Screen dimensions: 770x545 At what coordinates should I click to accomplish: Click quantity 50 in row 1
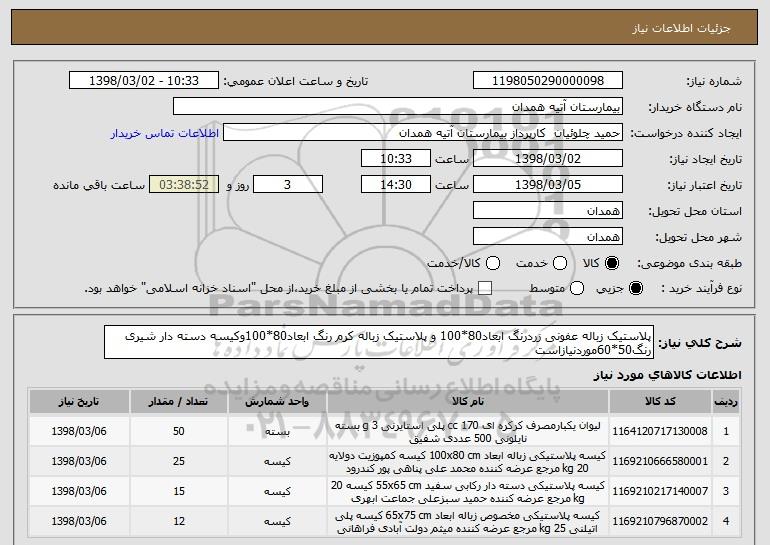coord(179,431)
